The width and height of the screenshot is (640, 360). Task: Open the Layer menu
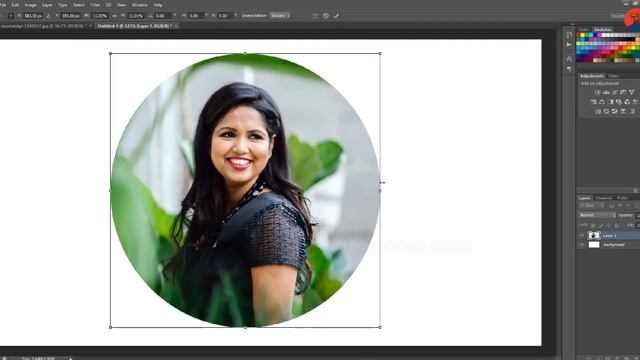tap(47, 5)
